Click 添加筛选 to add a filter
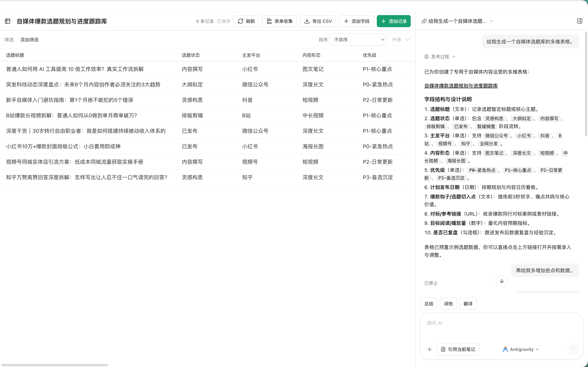This screenshot has height=367, width=588. pyautogui.click(x=29, y=40)
